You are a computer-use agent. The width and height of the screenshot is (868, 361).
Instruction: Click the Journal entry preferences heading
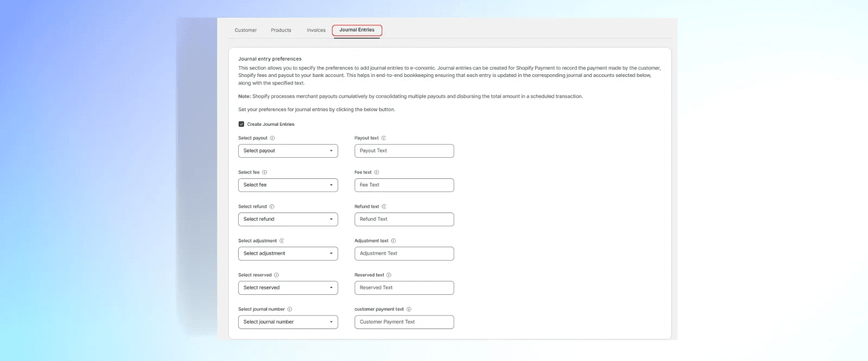[270, 59]
